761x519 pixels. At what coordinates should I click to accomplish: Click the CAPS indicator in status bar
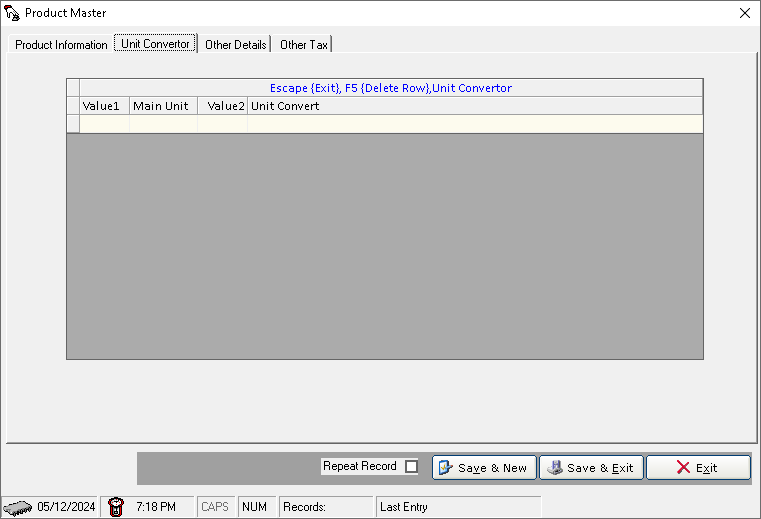215,507
